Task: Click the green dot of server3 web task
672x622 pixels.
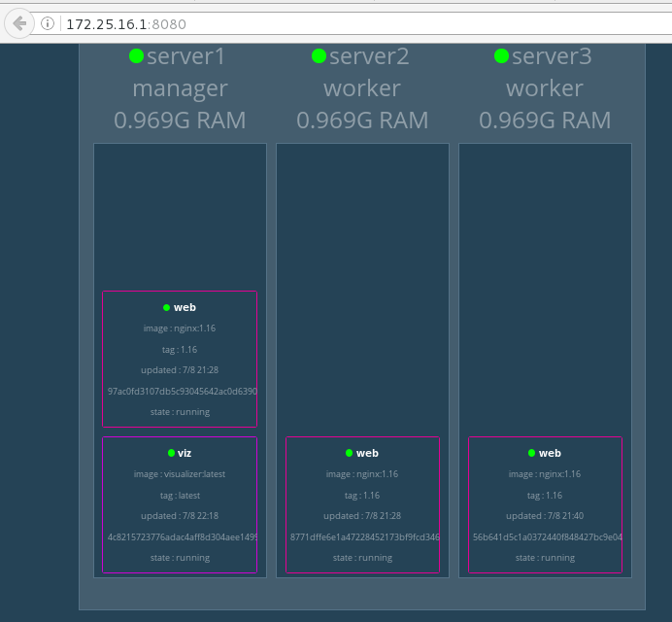Action: [x=531, y=453]
